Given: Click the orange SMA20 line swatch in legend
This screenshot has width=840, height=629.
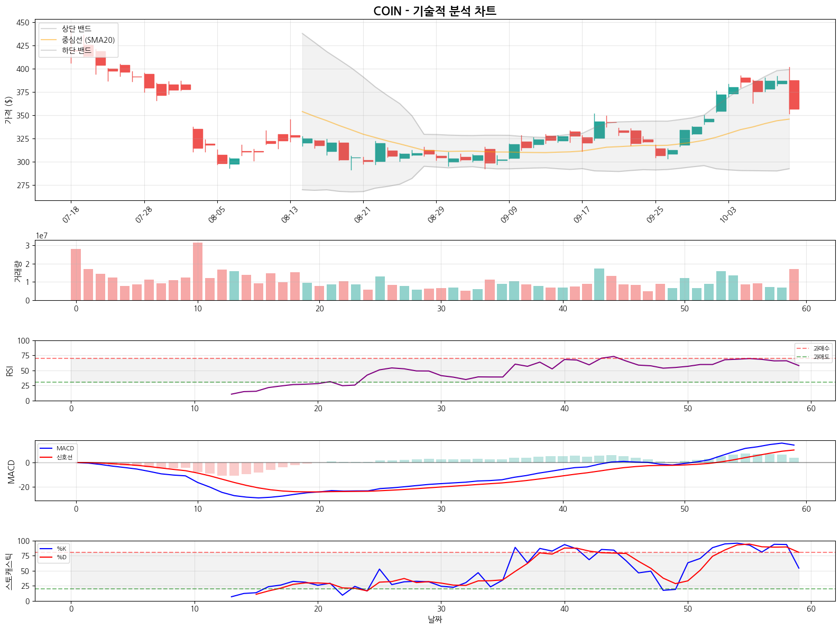Looking at the screenshot, I should (49, 40).
